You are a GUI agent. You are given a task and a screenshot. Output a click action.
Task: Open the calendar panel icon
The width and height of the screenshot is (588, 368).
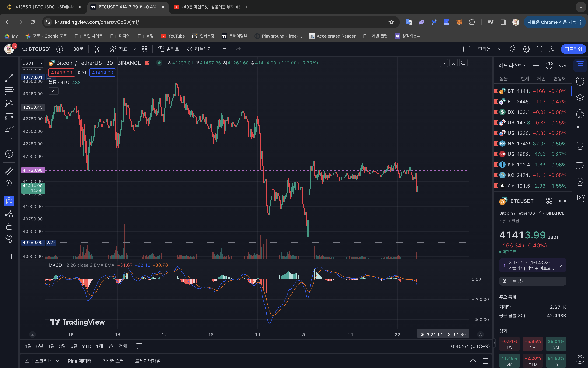(580, 130)
